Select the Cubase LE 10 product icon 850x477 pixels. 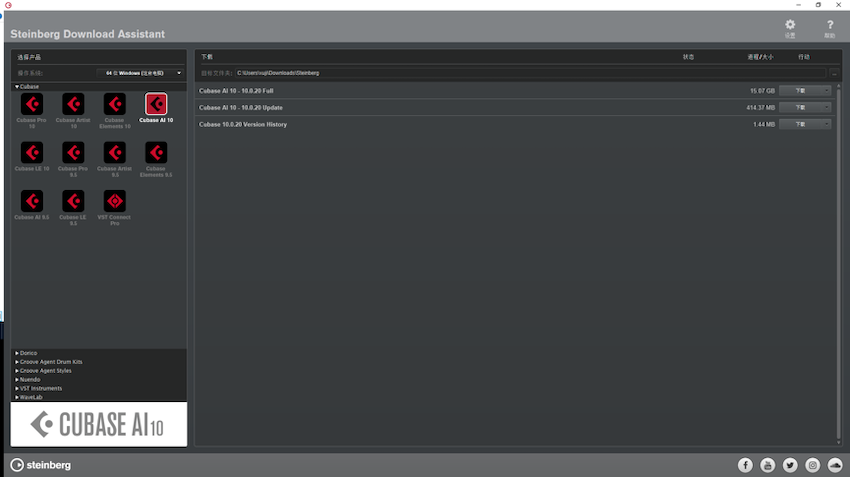coord(32,152)
